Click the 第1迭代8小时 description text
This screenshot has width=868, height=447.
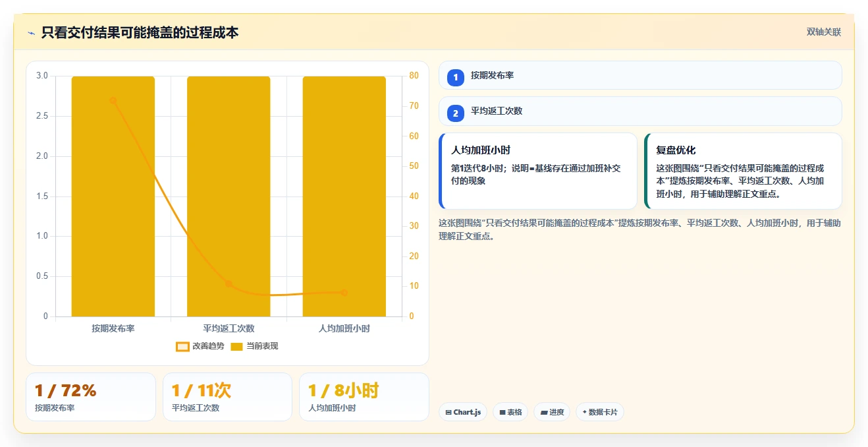click(x=535, y=174)
